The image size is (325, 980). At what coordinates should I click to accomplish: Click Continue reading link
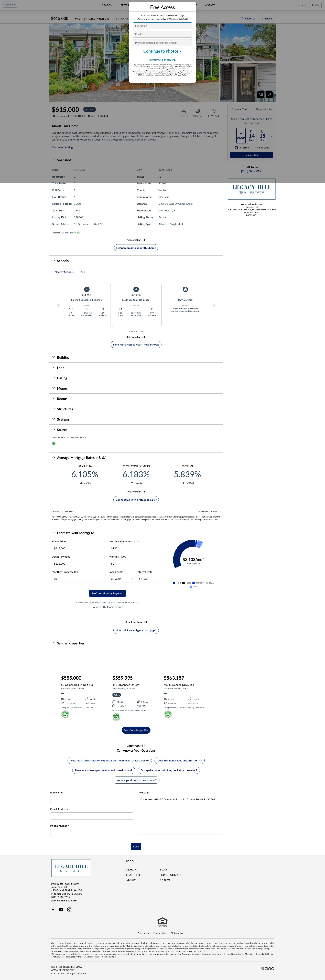pos(62,147)
